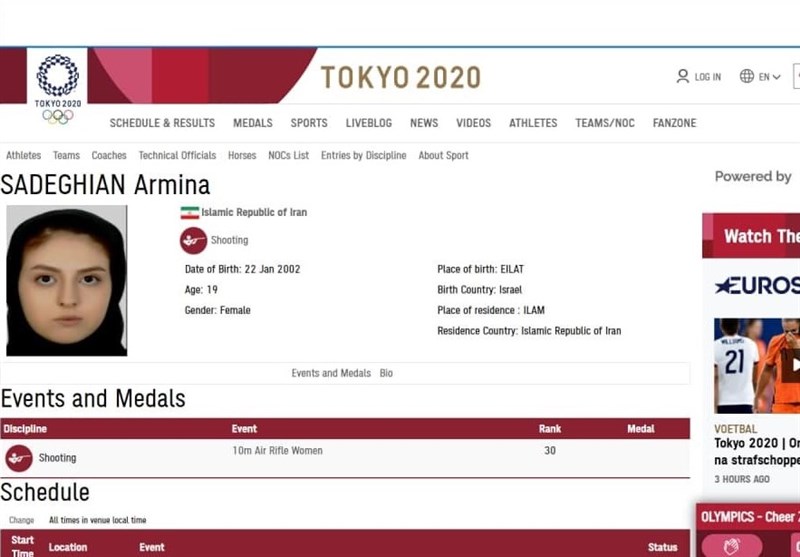Click the TOKYO 2020 banner title
Screen dimensions: 800x557
coord(401,78)
